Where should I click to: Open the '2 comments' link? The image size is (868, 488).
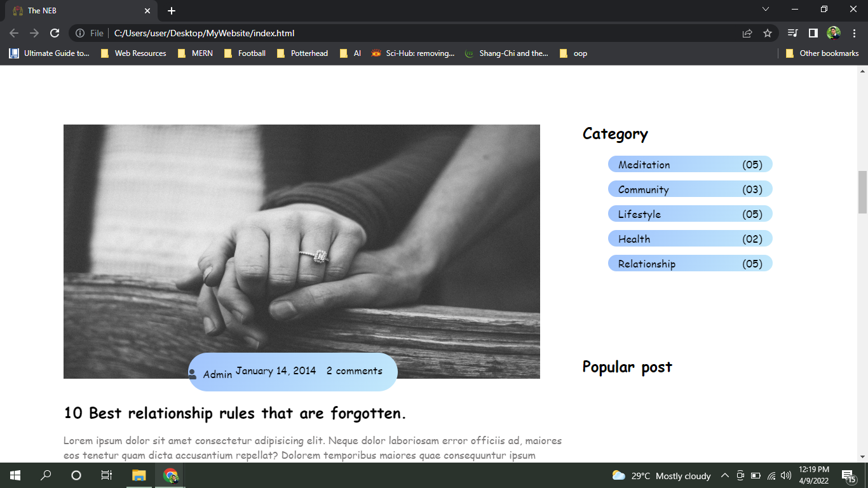pyautogui.click(x=355, y=371)
